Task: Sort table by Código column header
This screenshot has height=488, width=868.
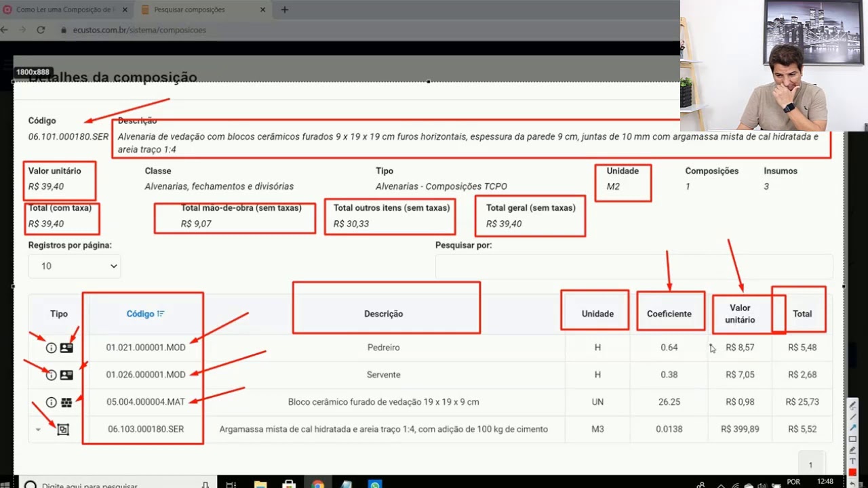Action: pyautogui.click(x=146, y=314)
